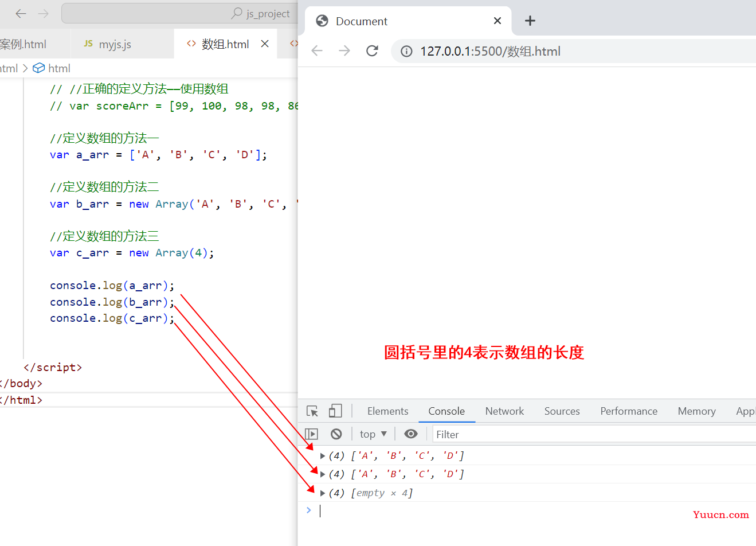756x546 pixels.
Task: Go back in VS Code navigation history
Action: point(21,13)
